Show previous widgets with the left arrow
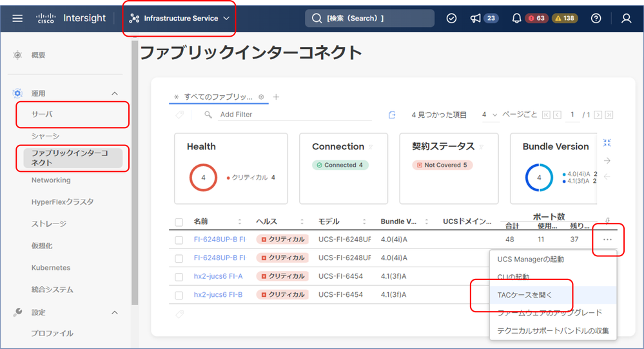This screenshot has width=644, height=349. coord(607,177)
